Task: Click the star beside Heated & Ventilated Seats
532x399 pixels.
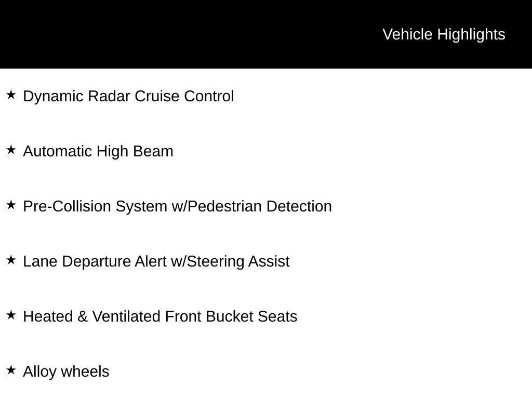Action: click(x=11, y=315)
